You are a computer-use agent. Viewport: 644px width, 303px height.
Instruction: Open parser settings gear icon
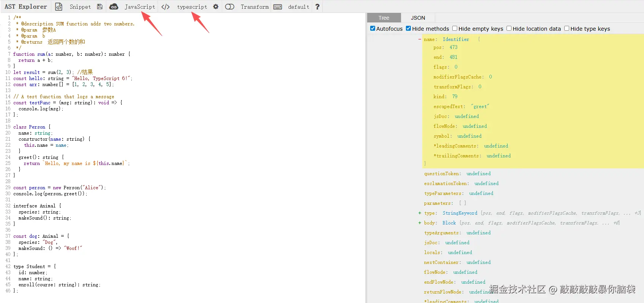(x=216, y=7)
